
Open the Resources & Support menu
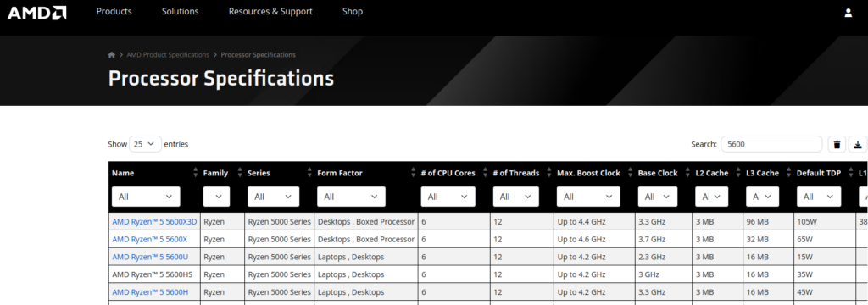click(270, 11)
